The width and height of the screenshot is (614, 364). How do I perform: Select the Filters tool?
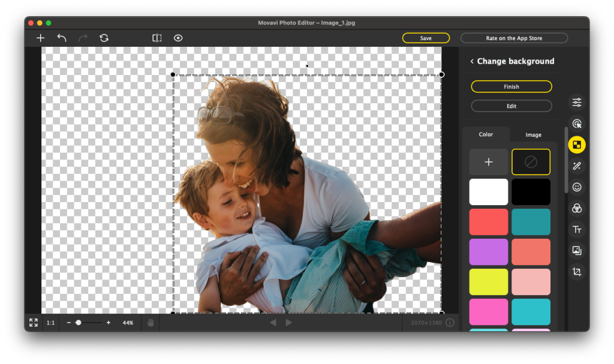point(576,208)
